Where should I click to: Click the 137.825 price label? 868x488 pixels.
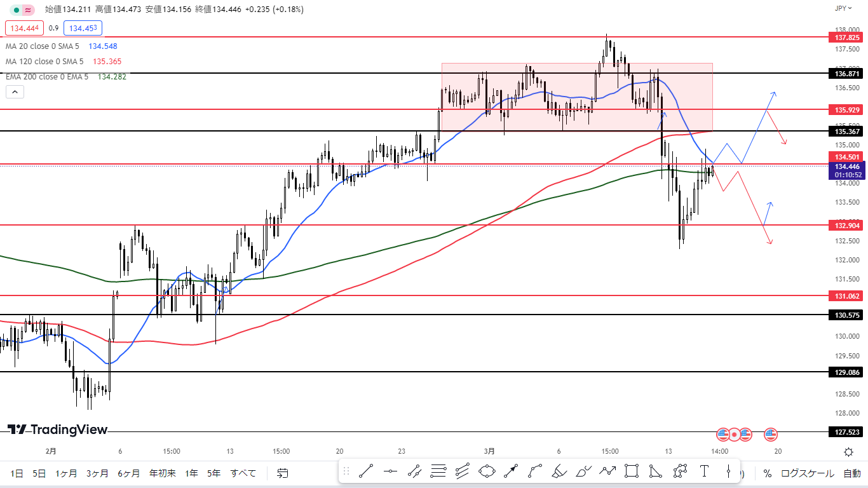(x=844, y=37)
